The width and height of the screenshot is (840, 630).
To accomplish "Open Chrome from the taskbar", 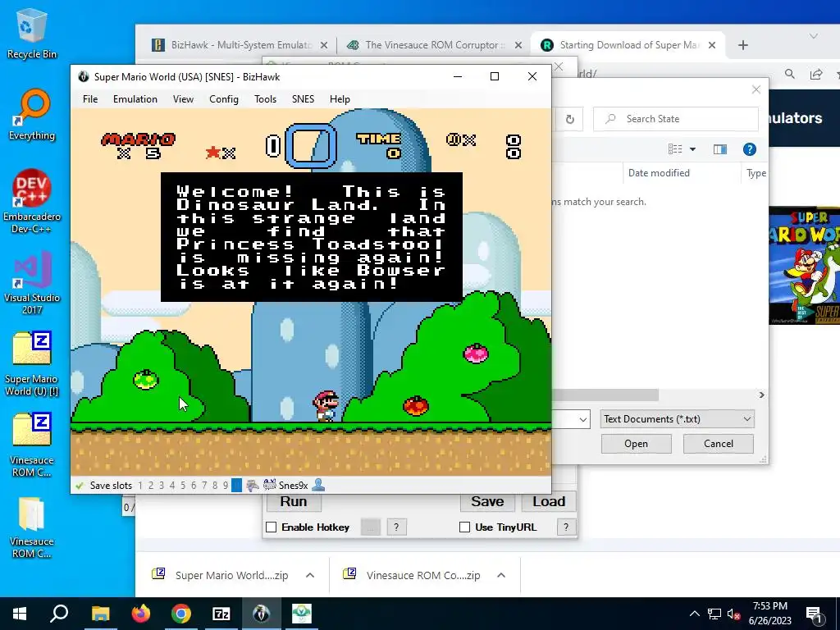I will pos(181,614).
